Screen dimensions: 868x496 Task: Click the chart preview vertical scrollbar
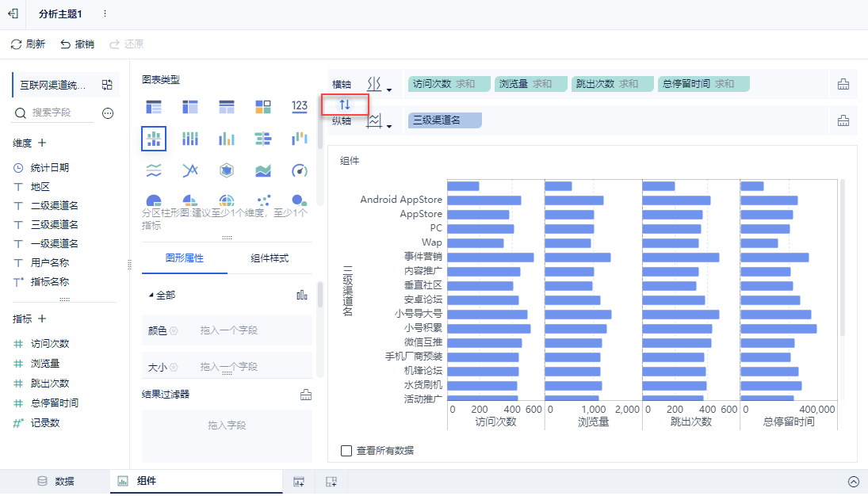[x=843, y=258]
